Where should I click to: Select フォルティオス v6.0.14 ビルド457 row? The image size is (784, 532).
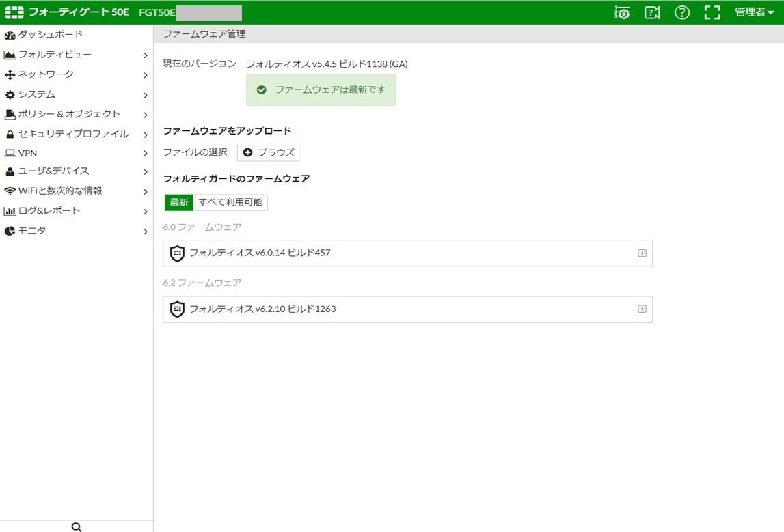tap(407, 253)
